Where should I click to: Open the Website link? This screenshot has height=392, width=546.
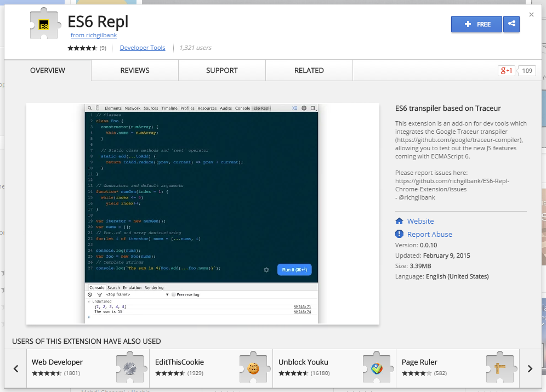click(x=420, y=221)
